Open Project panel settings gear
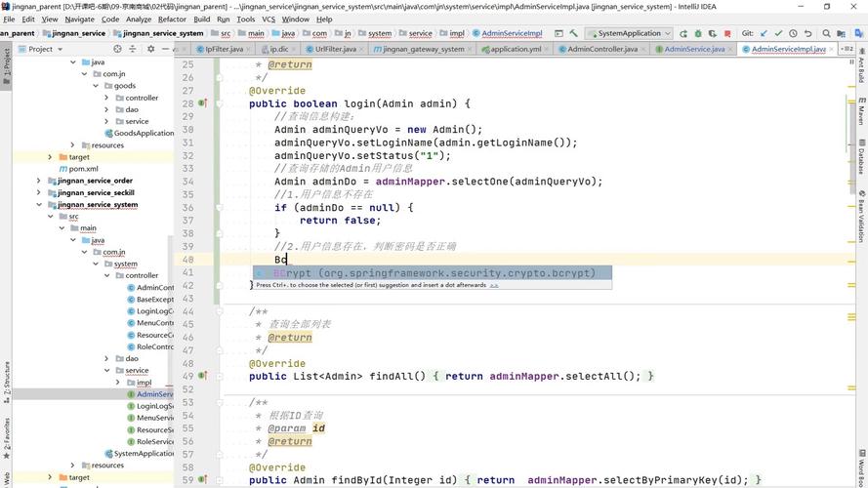Image resolution: width=868 pixels, height=488 pixels. click(150, 49)
